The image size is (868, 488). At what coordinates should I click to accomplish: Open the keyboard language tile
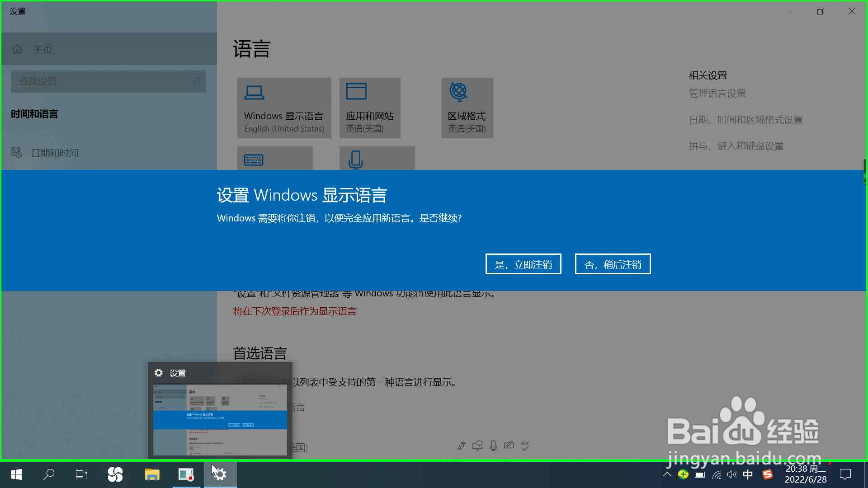(x=275, y=158)
